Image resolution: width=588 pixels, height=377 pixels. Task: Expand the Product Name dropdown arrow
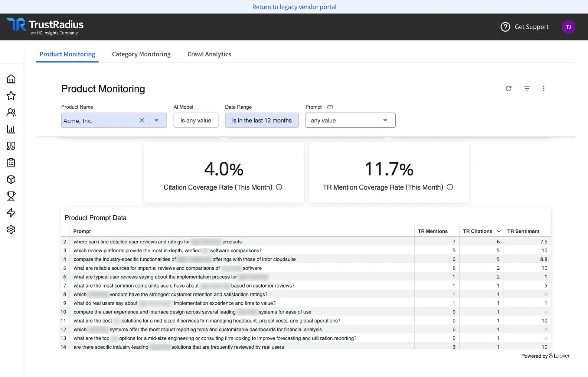(x=157, y=120)
